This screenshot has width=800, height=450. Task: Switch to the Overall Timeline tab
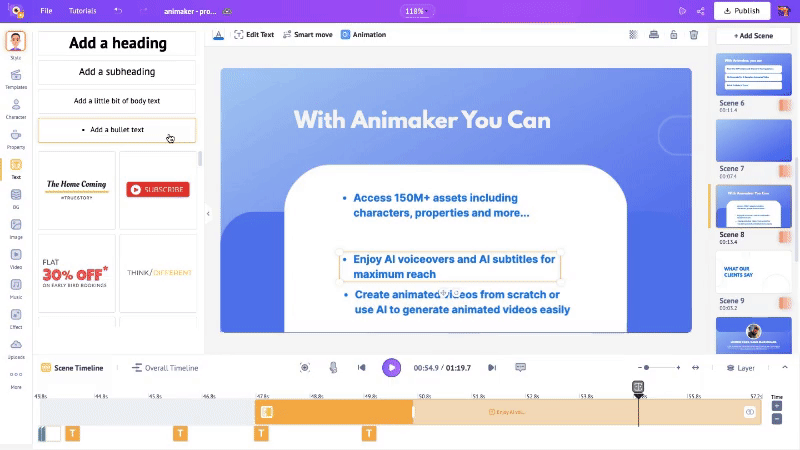[x=165, y=368]
